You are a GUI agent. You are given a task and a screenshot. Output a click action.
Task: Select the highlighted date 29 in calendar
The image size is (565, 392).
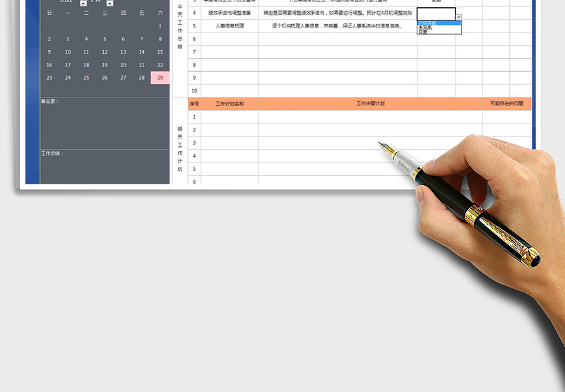(160, 78)
